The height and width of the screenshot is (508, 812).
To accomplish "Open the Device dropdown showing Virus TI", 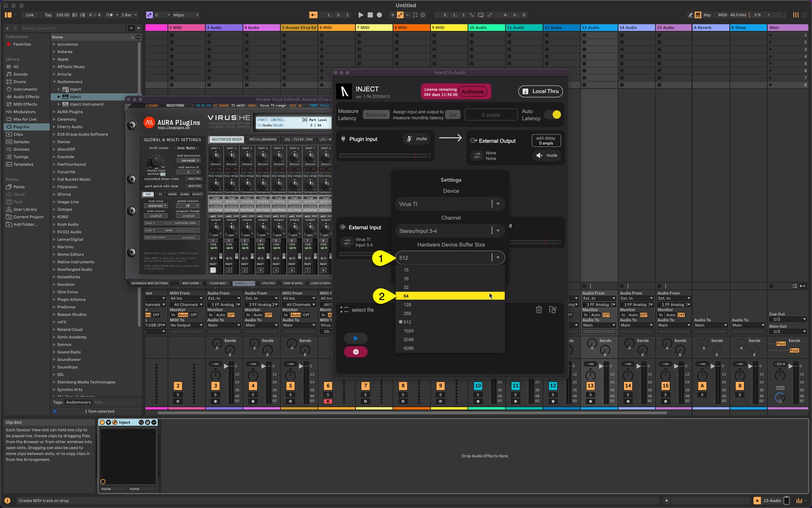I will 450,204.
